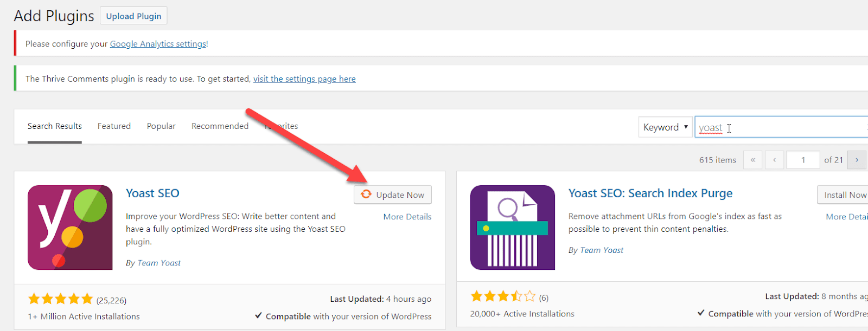Click the star rating for Search Index Purge
Image resolution: width=868 pixels, height=331 pixels.
click(x=503, y=296)
